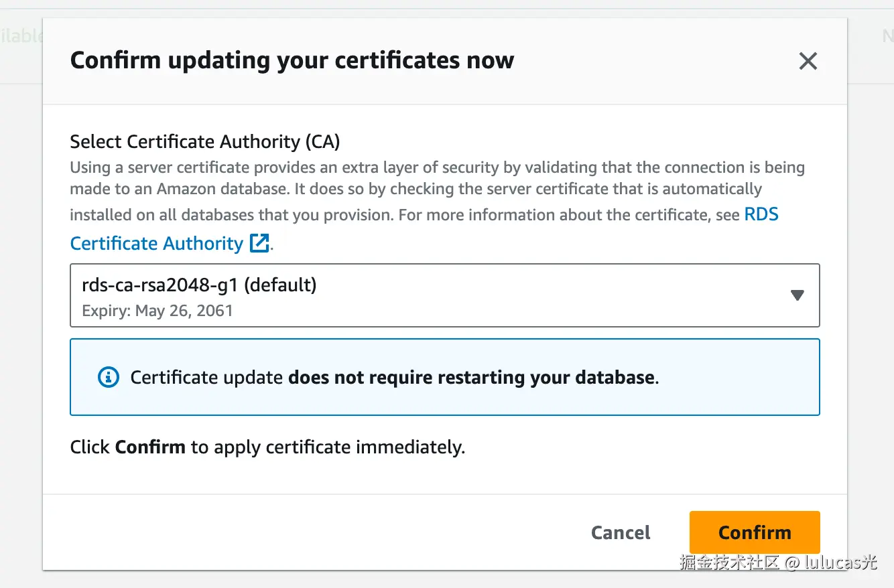Close the certificate update dialog with X

tap(808, 62)
